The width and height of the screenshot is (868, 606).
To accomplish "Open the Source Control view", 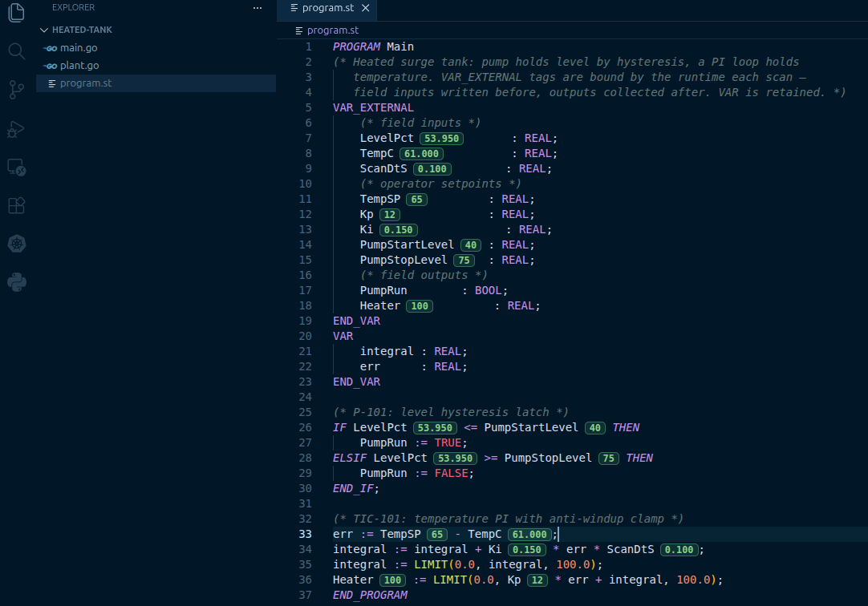I will pos(17,90).
